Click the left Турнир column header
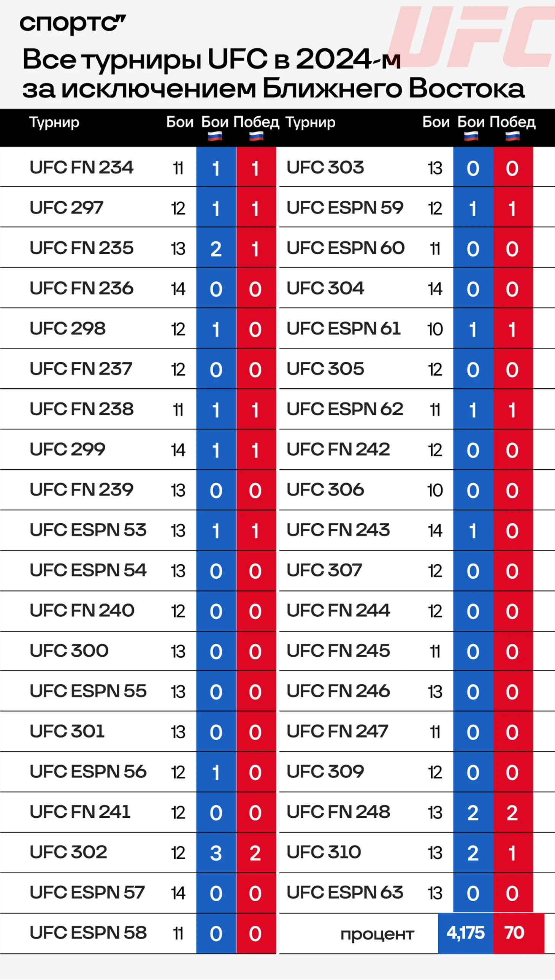The width and height of the screenshot is (555, 980). click(54, 122)
